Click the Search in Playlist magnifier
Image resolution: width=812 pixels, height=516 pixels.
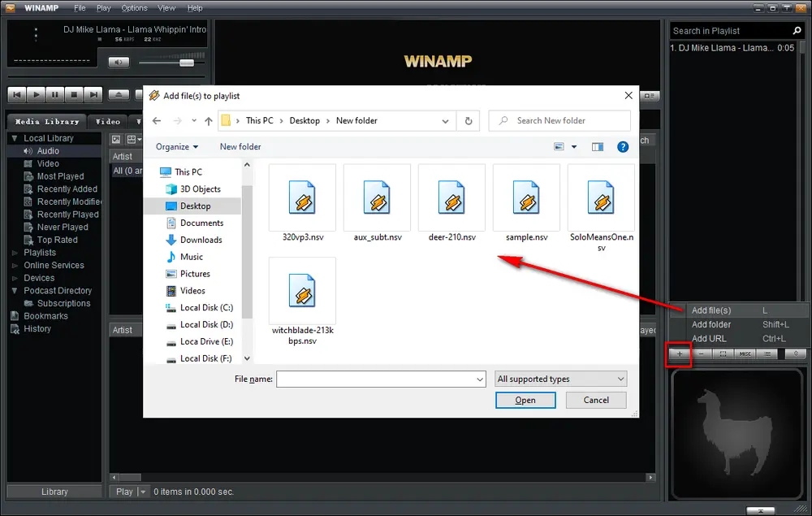click(x=797, y=31)
